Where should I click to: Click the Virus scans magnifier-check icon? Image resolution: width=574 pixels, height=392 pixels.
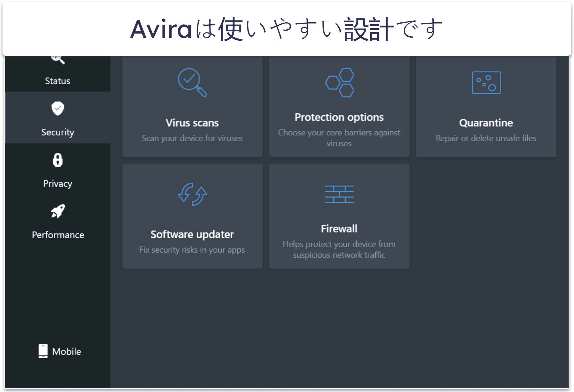192,83
